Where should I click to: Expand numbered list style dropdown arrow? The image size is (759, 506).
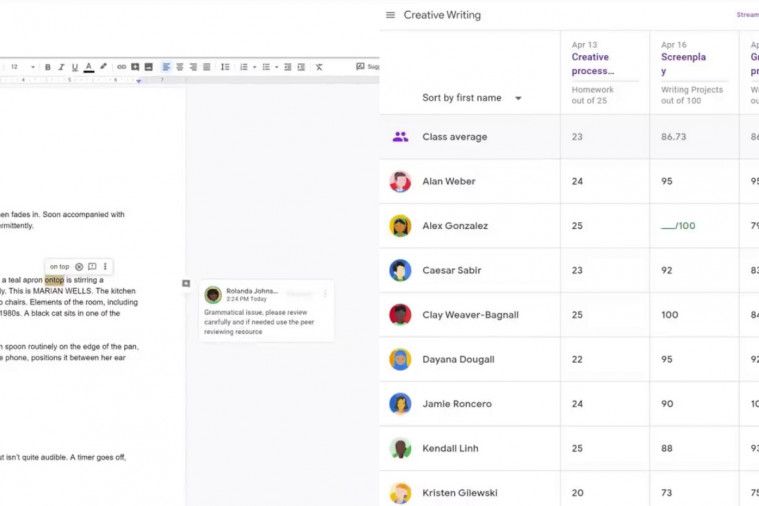(x=255, y=67)
